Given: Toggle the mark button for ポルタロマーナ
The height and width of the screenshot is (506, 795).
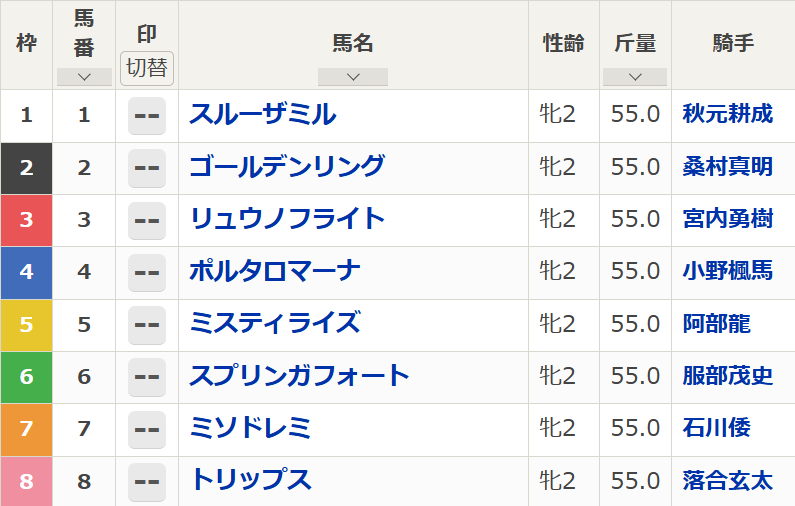Looking at the screenshot, I should click(x=147, y=273).
